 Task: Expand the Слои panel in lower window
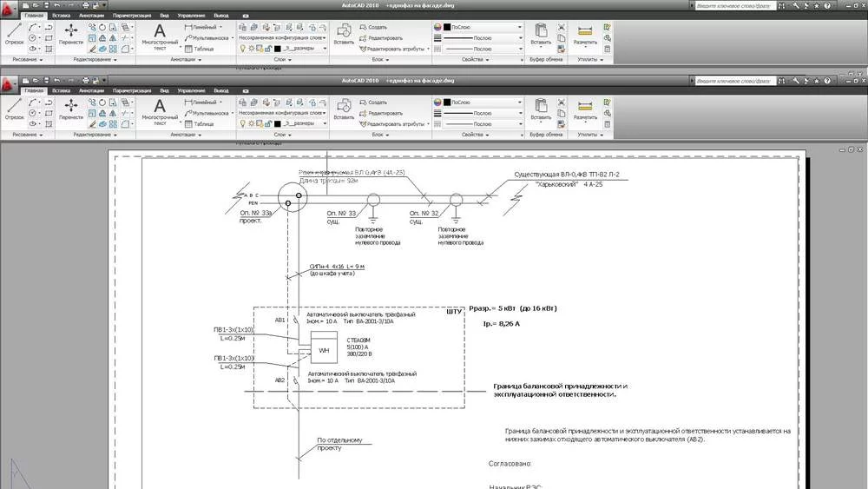click(282, 135)
